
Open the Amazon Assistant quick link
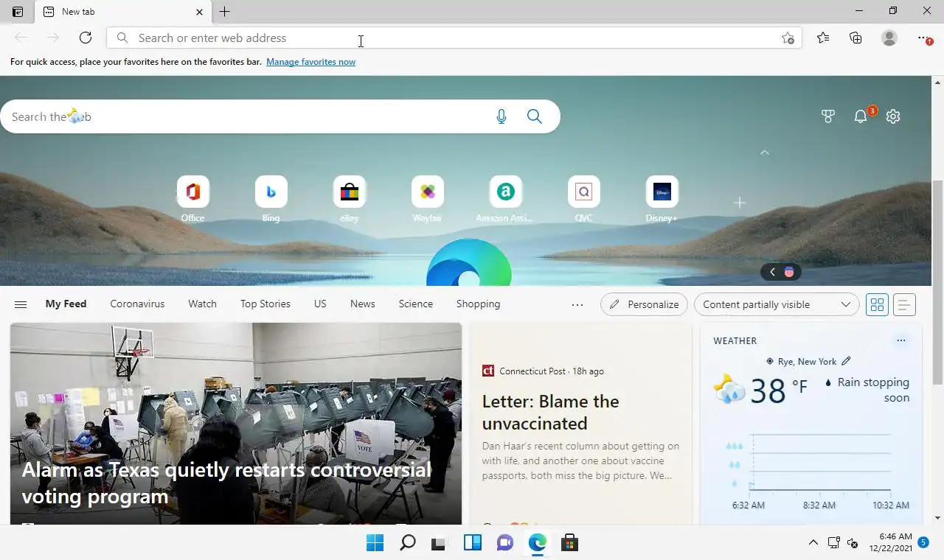tap(505, 199)
